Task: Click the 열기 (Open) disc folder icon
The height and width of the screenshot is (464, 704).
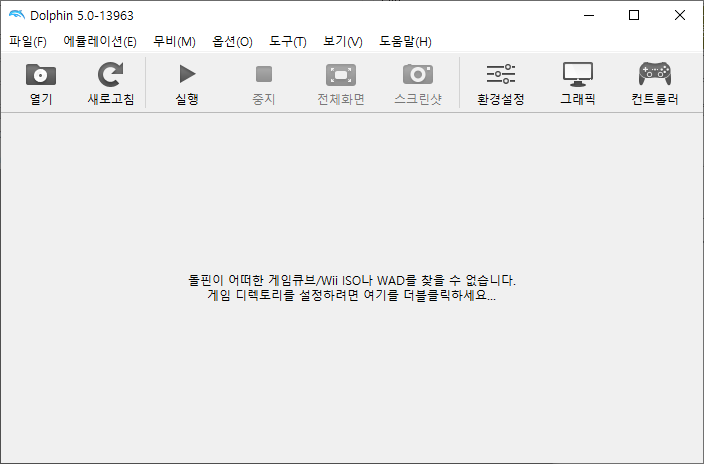Action: coord(41,74)
